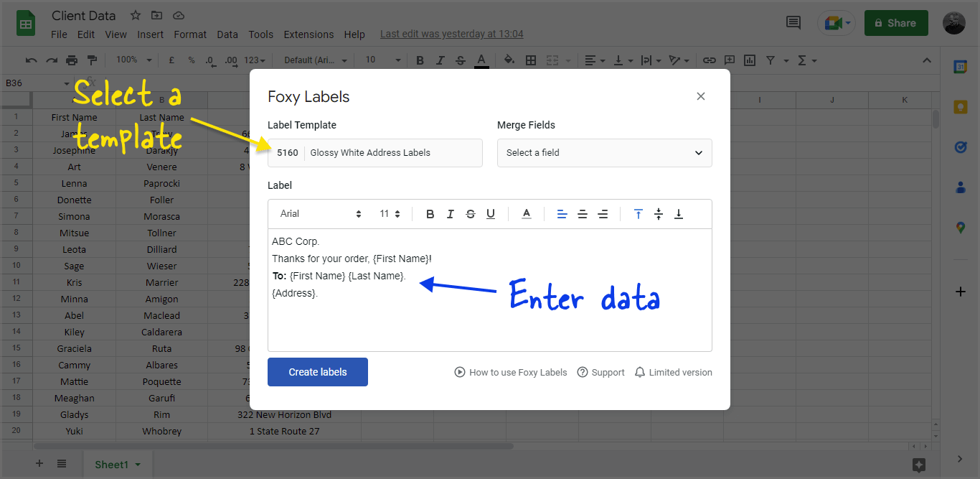Click bold icon in Foxy Labels editor
This screenshot has height=479, width=980.
[x=430, y=214]
